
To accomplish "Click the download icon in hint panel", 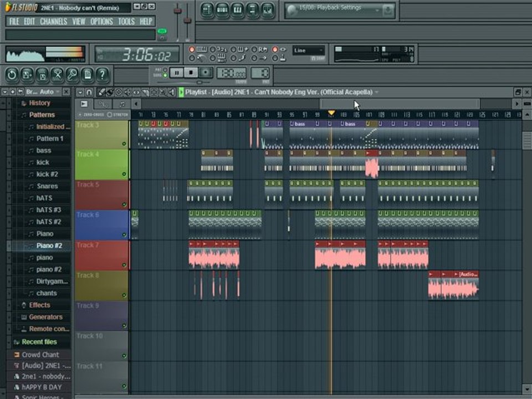I will [x=387, y=11].
